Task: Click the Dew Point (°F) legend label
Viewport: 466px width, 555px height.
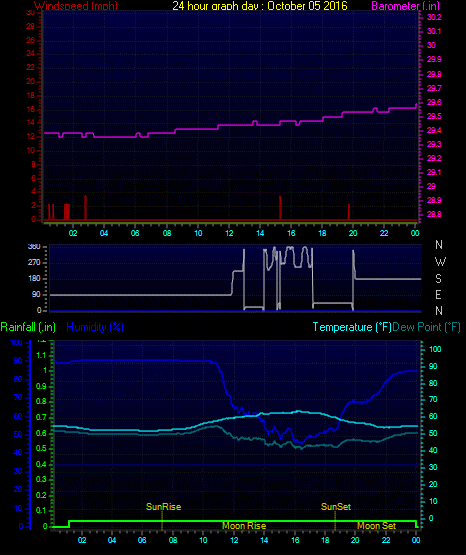Action: point(426,327)
